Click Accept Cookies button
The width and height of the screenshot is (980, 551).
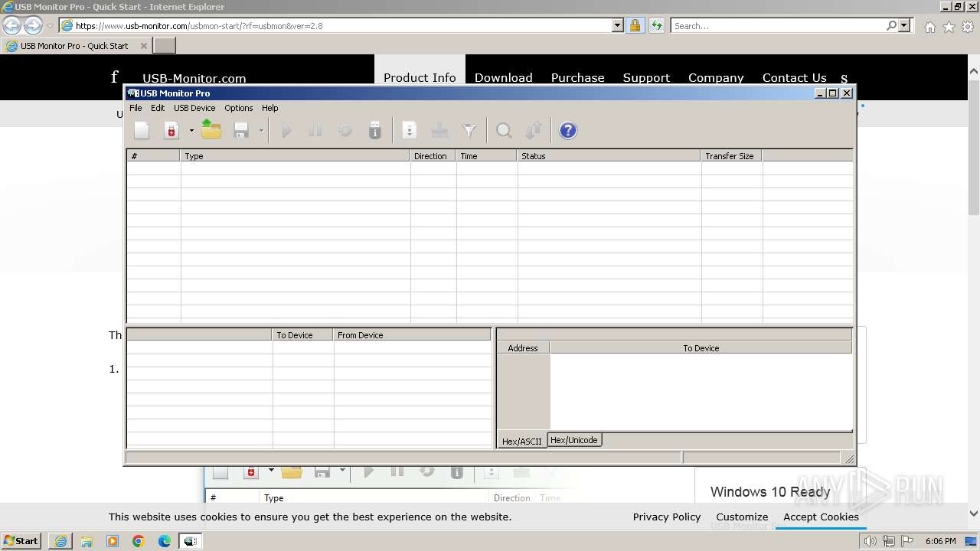coord(821,517)
